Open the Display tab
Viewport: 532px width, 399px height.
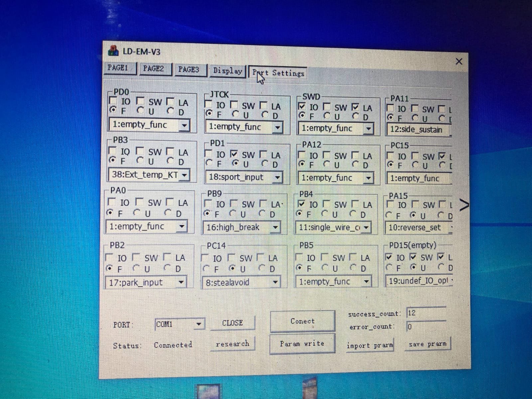227,70
